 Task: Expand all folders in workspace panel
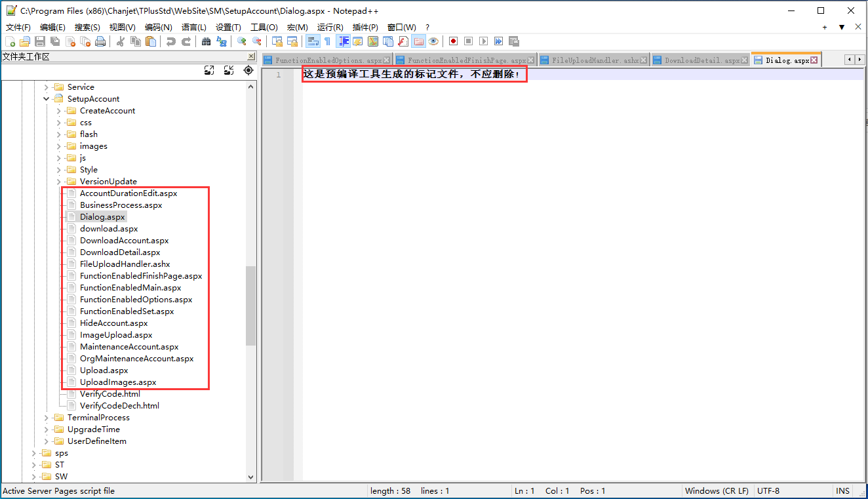(209, 70)
